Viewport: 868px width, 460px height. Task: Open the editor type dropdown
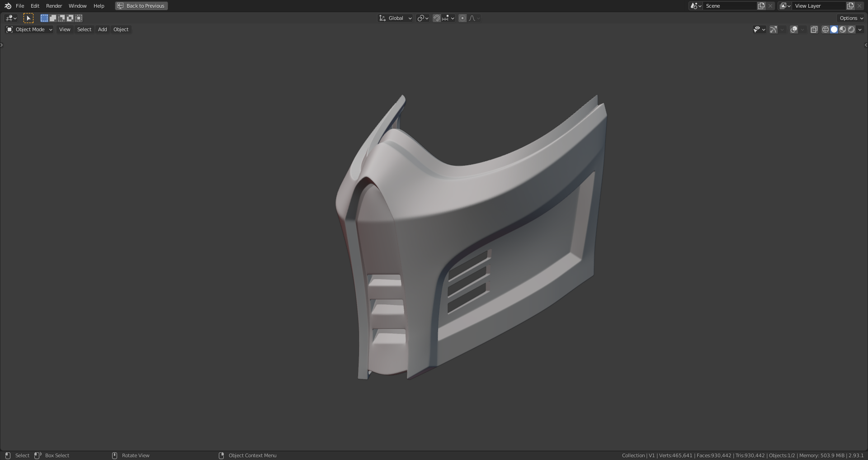[x=11, y=18]
